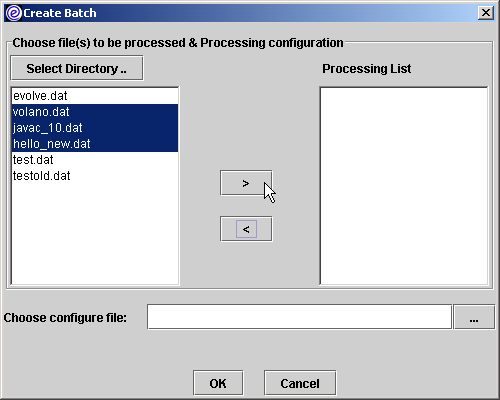Click the Choose configure file label

[x=65, y=317]
